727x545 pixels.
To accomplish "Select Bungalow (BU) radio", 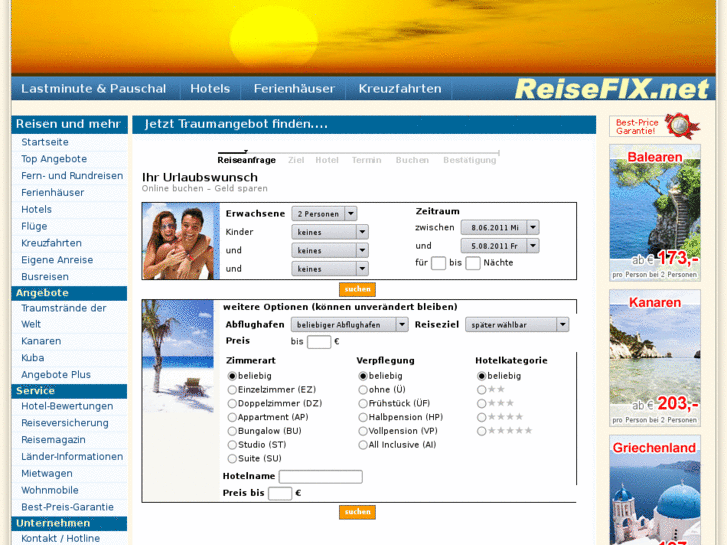I will [x=232, y=431].
